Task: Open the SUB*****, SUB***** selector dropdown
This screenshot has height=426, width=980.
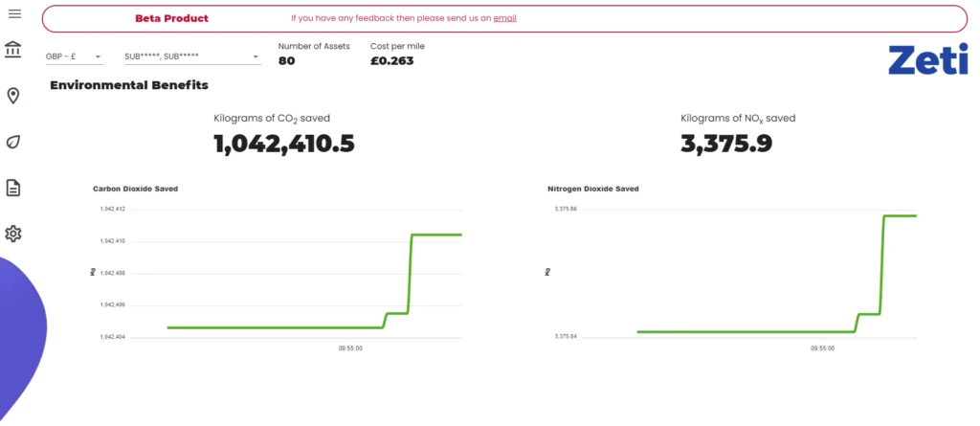Action: (191, 56)
